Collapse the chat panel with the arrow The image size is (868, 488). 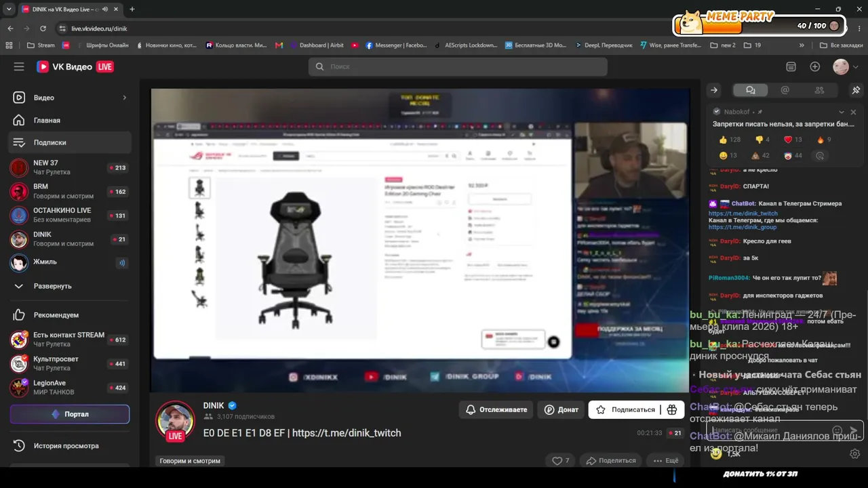pyautogui.click(x=714, y=90)
